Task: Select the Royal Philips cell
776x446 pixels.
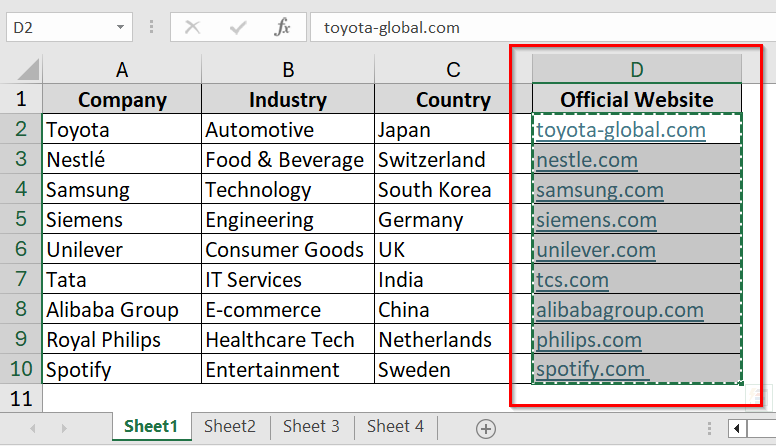Action: click(x=122, y=339)
